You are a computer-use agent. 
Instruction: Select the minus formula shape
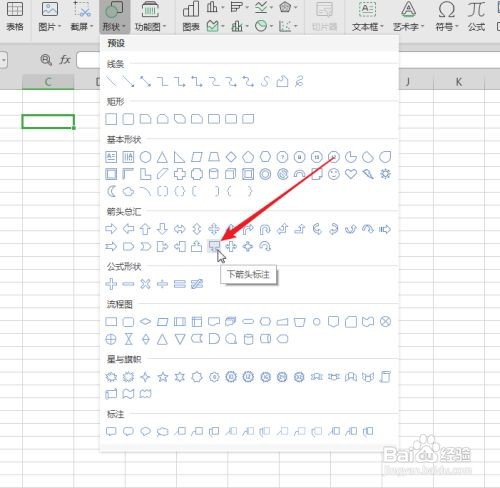(x=128, y=284)
